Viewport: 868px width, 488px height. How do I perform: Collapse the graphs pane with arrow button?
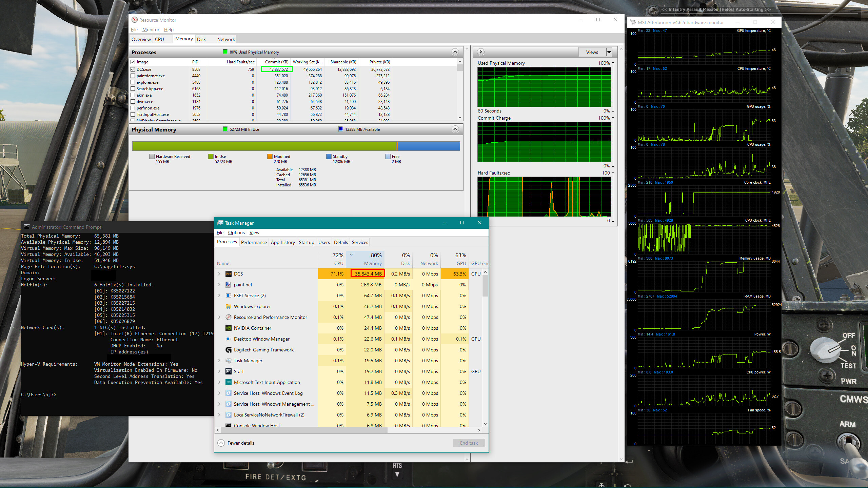(x=480, y=52)
